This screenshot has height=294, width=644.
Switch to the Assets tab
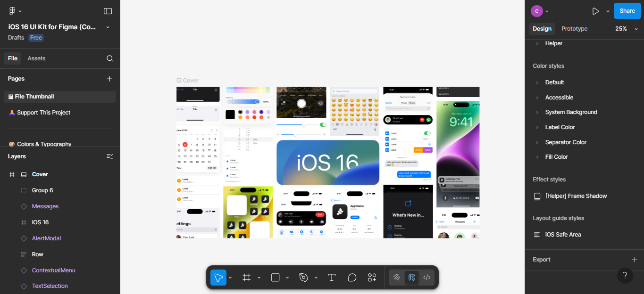36,58
